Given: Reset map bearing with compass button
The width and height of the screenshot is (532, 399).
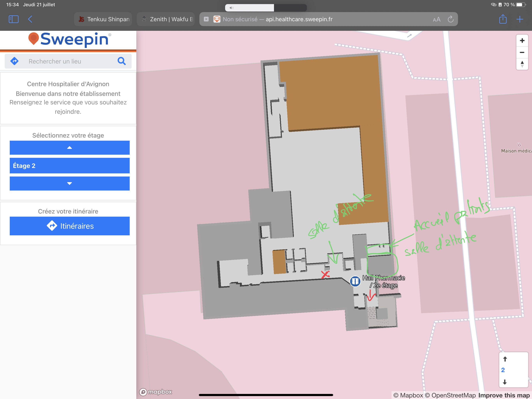Looking at the screenshot, I should 522,64.
